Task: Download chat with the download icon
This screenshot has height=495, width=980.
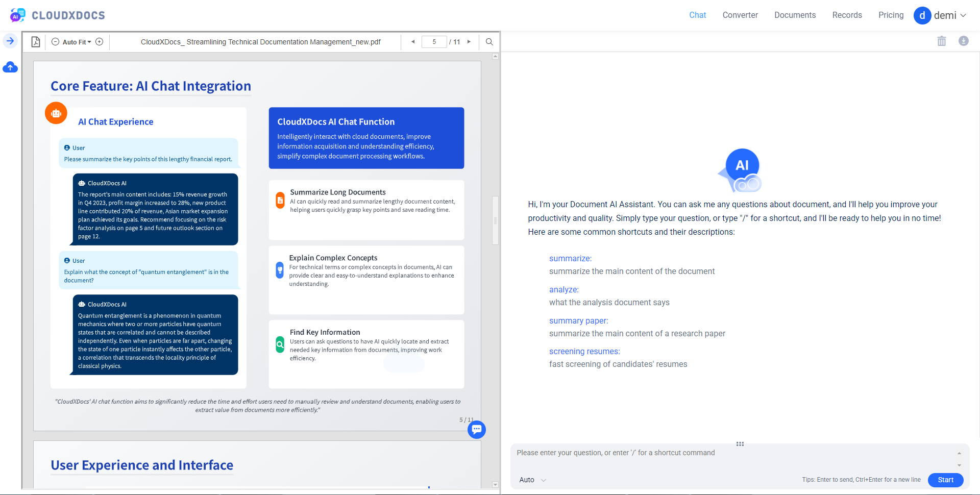Action: click(x=964, y=41)
